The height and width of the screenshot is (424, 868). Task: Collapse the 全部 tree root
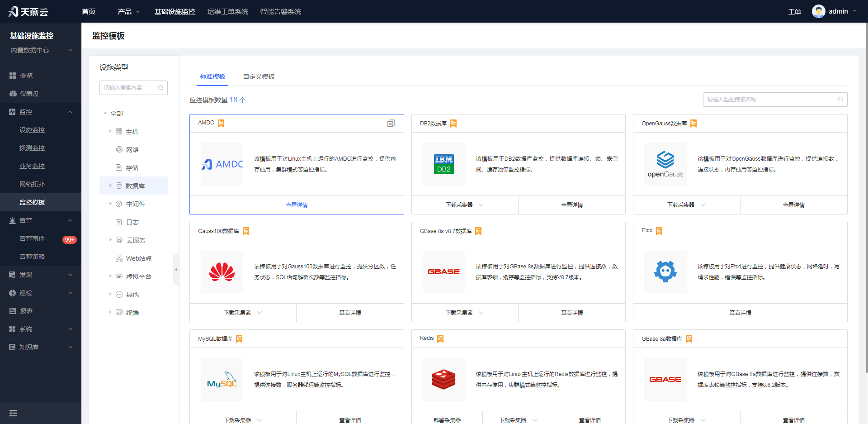click(x=105, y=114)
